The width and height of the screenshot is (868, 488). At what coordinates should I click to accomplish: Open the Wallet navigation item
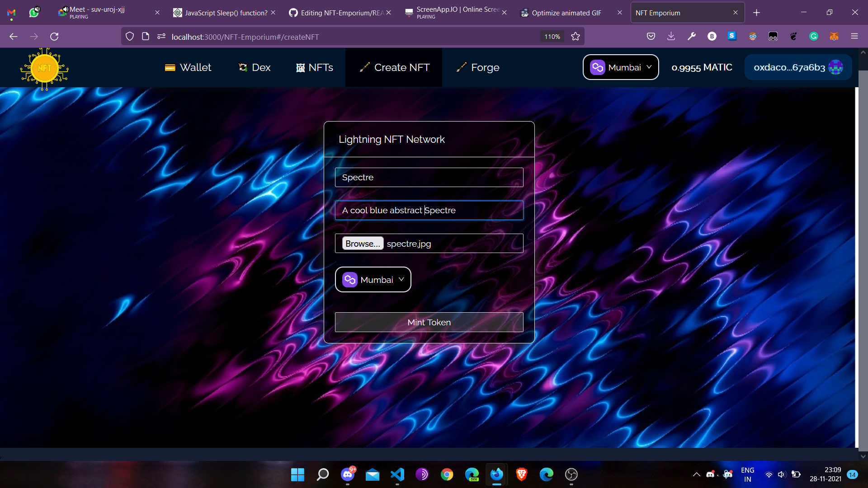188,67
